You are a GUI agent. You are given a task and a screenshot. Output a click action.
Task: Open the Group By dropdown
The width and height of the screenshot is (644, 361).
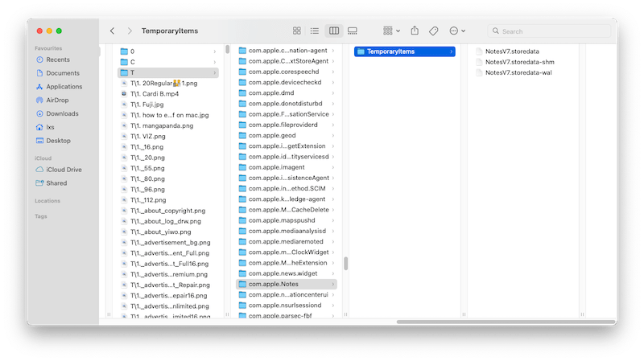point(391,31)
